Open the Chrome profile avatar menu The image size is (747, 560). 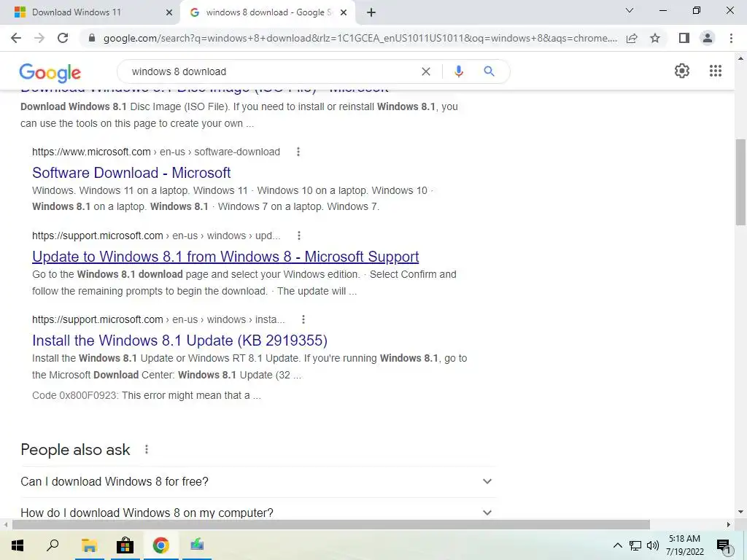708,38
